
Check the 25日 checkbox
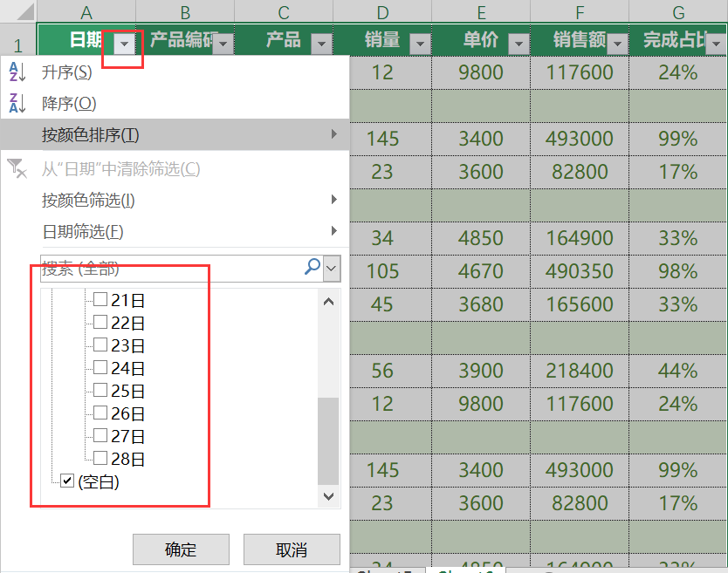point(100,390)
